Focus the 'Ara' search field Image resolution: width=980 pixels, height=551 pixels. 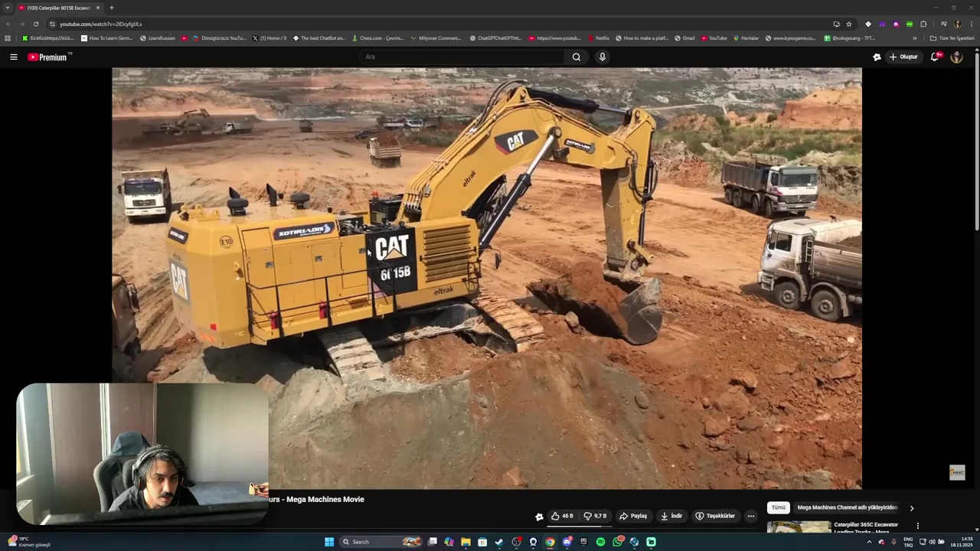click(x=462, y=57)
